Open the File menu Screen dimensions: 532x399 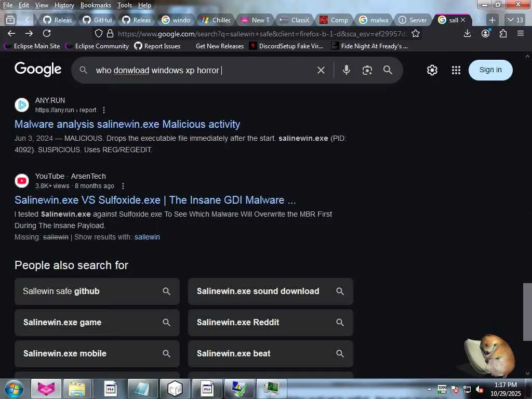[7, 5]
